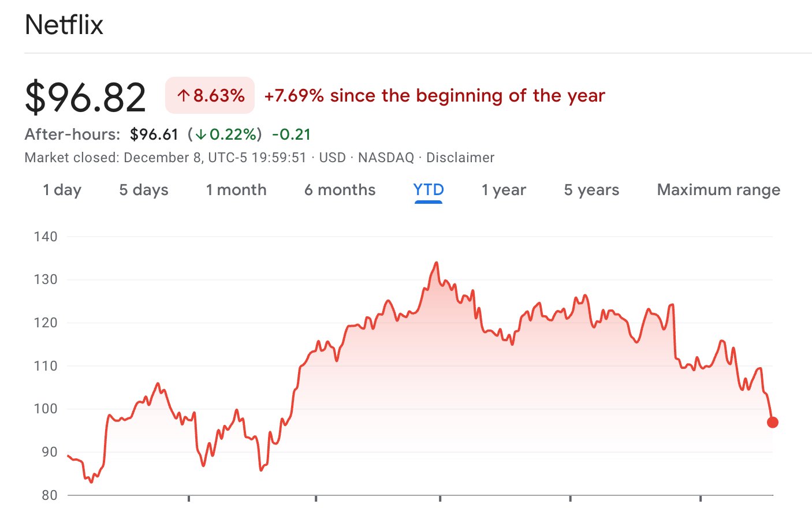Switch to the 1 year view
The image size is (812, 508).
(504, 190)
